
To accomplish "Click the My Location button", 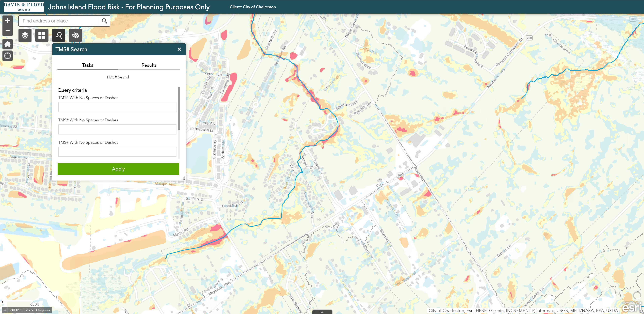I will click(8, 56).
